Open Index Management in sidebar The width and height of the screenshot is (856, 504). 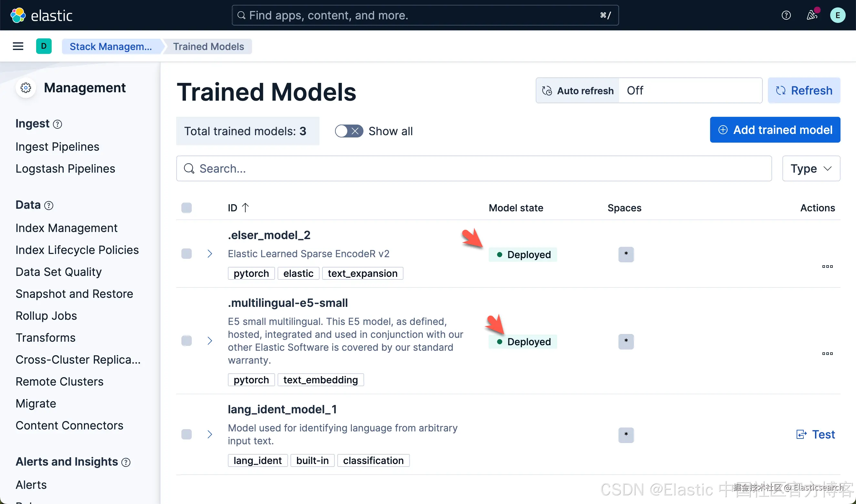pos(66,228)
